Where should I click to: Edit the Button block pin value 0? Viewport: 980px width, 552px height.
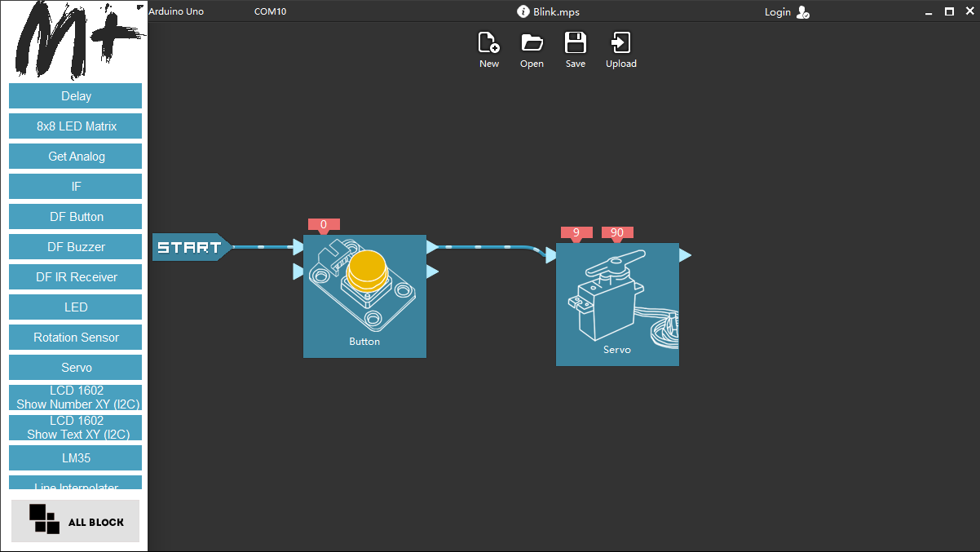tap(324, 224)
